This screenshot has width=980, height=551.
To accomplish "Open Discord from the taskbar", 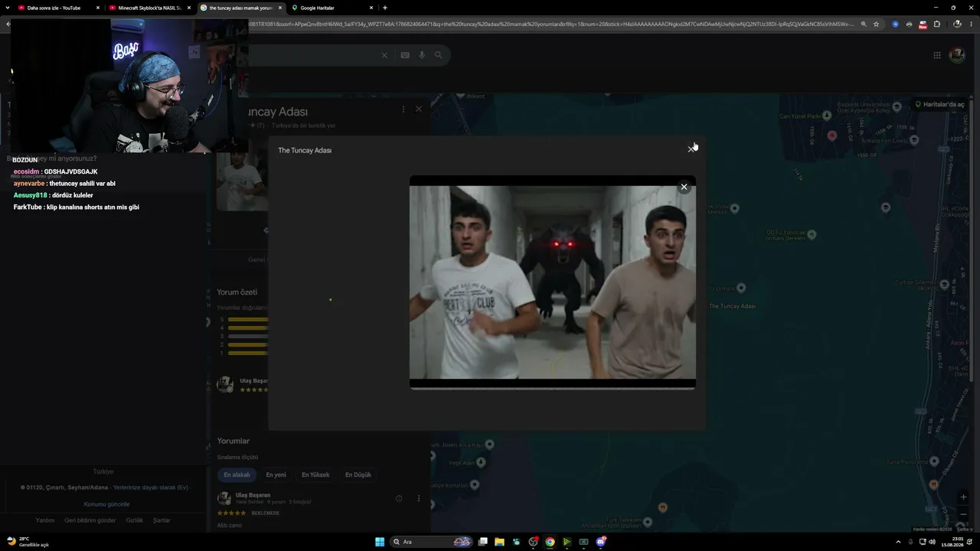I will [601, 542].
